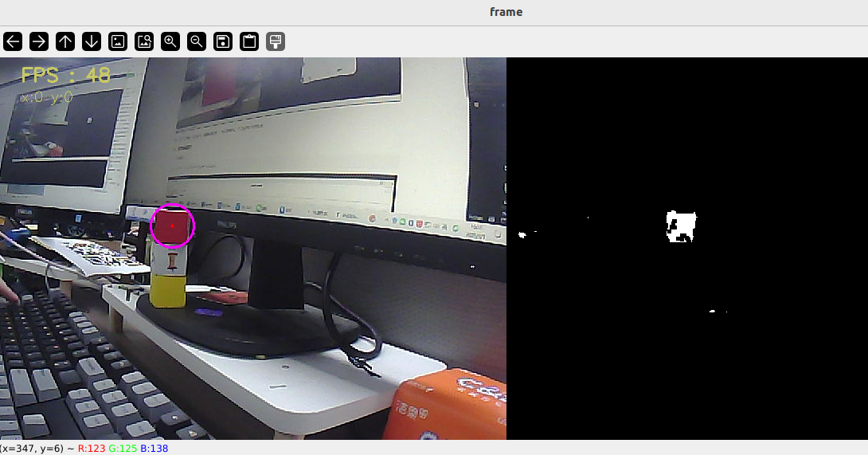Click the FPS : 48 overlay text

[x=66, y=75]
